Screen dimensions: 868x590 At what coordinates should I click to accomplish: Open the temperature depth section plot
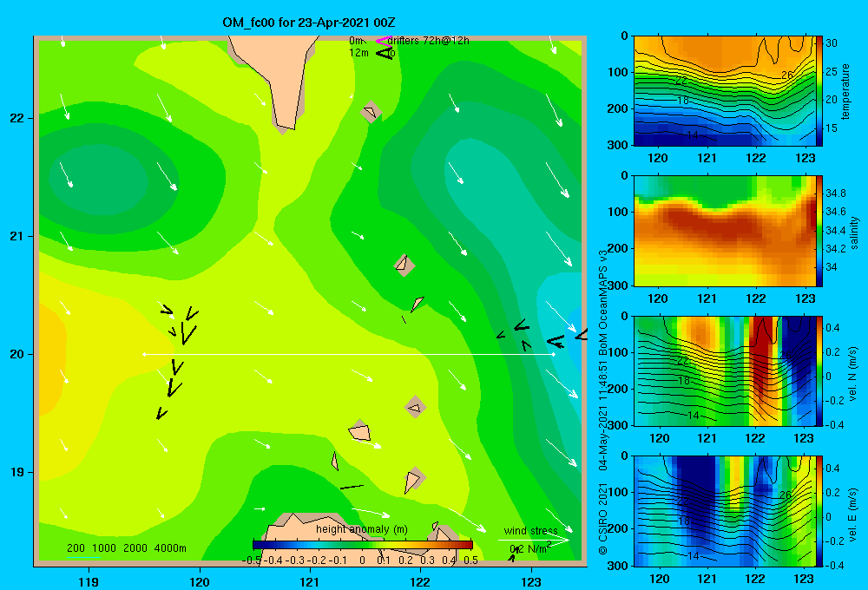point(725,91)
